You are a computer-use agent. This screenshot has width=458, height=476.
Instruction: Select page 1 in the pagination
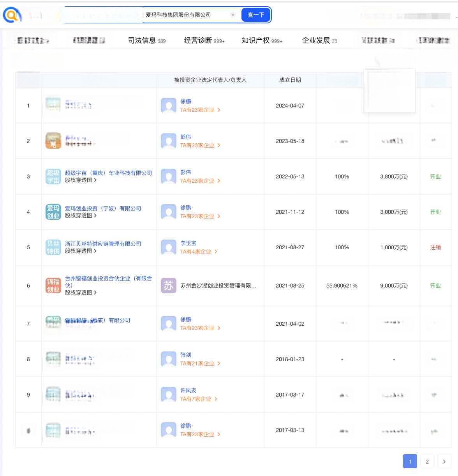[x=410, y=462]
